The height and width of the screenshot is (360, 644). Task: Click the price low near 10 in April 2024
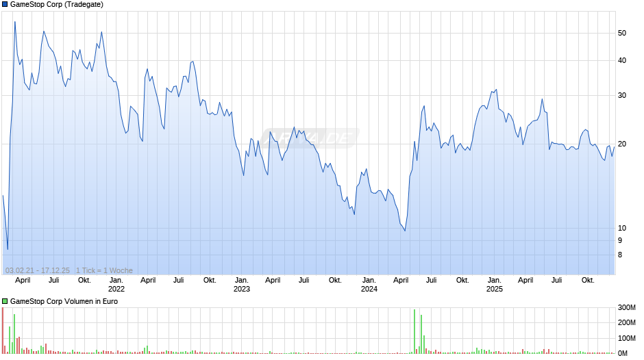pyautogui.click(x=405, y=231)
